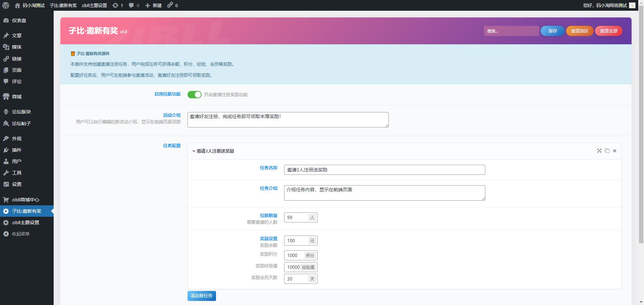Click the 页面 pages icon

pos(6,70)
